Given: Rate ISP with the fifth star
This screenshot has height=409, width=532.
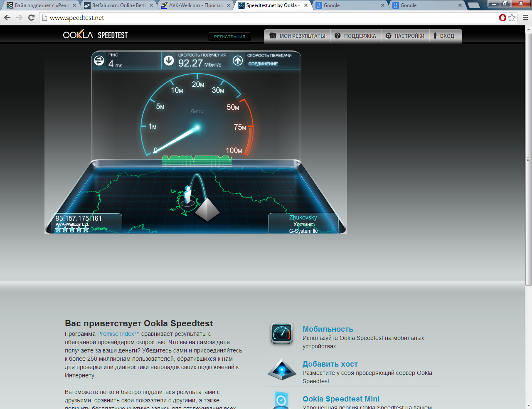Looking at the screenshot, I should (x=86, y=229).
